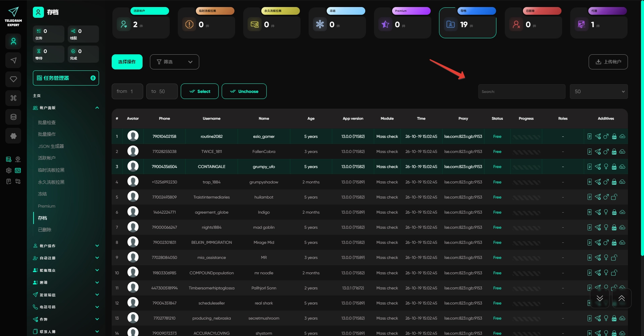Open 批量检查 in the sidebar
Image resolution: width=644 pixels, height=336 pixels.
(x=47, y=122)
